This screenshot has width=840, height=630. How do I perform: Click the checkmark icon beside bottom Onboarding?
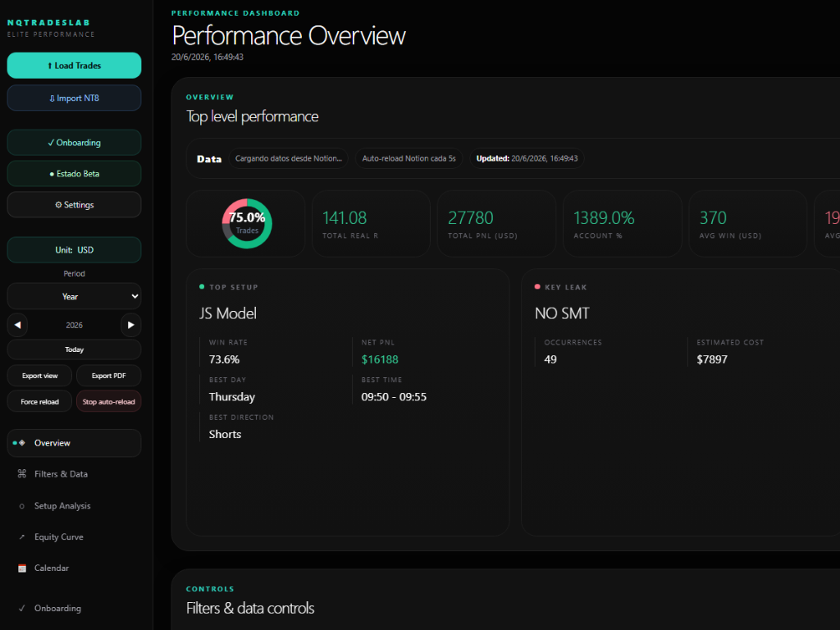tap(22, 608)
